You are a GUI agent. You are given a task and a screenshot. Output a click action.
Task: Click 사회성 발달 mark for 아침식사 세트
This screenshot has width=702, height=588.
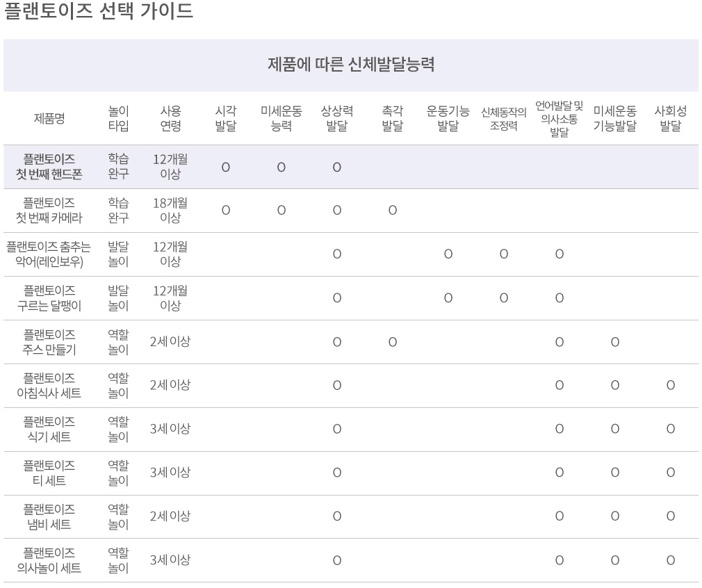(x=671, y=385)
